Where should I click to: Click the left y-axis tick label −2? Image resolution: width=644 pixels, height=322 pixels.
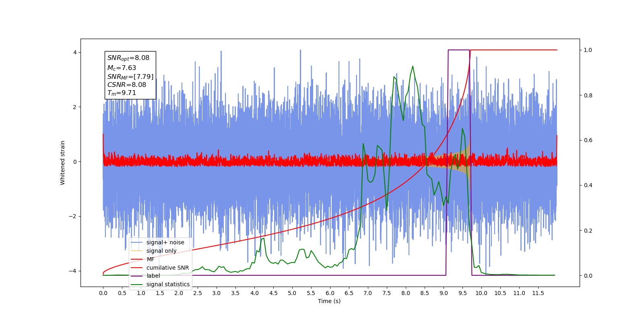[x=73, y=216]
